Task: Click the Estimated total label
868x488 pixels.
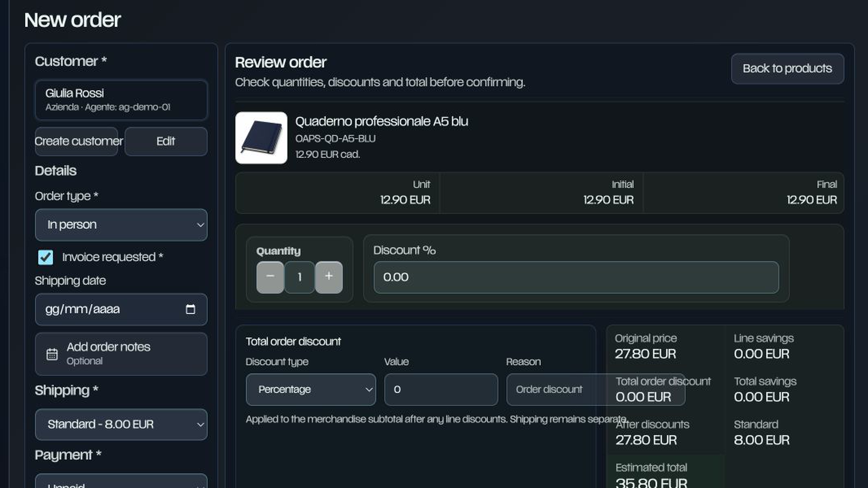Action: (x=651, y=467)
